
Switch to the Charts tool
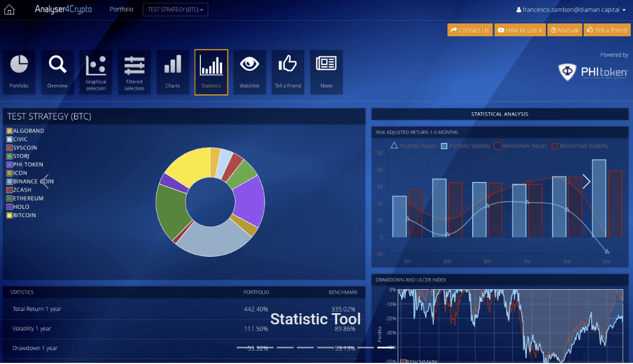pos(172,71)
